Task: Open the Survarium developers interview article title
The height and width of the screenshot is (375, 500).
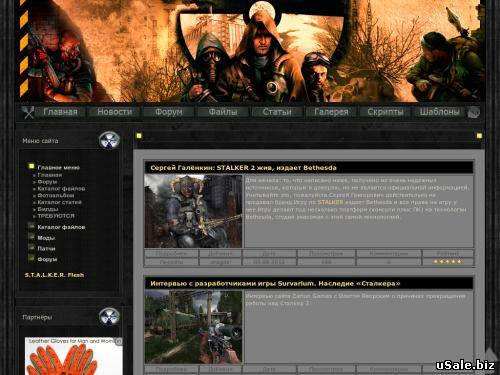Action: pyautogui.click(x=275, y=284)
